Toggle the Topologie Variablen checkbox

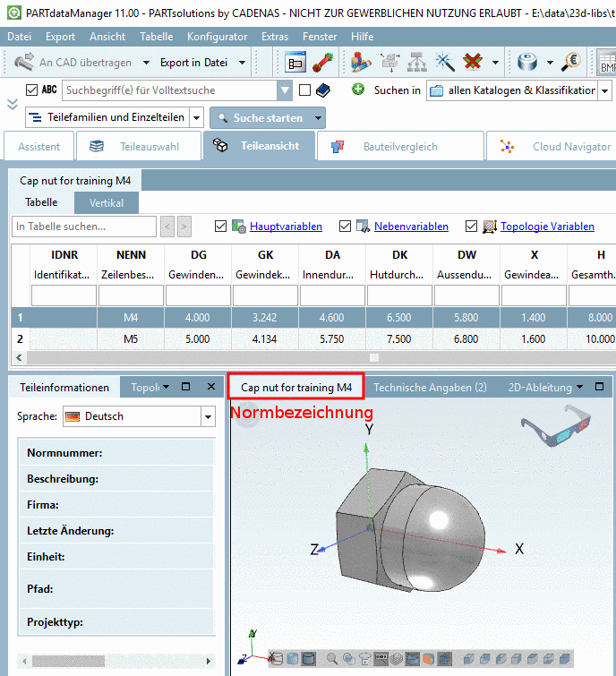(471, 226)
